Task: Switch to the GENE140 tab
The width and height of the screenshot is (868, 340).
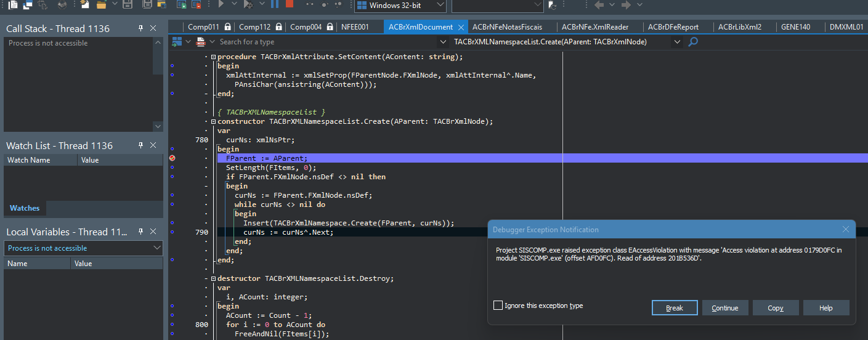Action: (x=795, y=27)
